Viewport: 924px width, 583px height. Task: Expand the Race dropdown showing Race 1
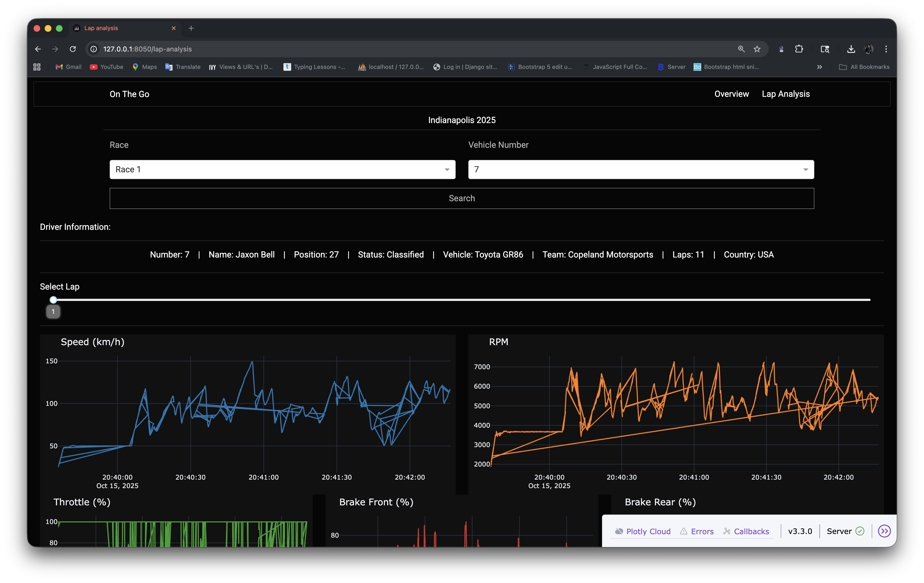pos(282,169)
